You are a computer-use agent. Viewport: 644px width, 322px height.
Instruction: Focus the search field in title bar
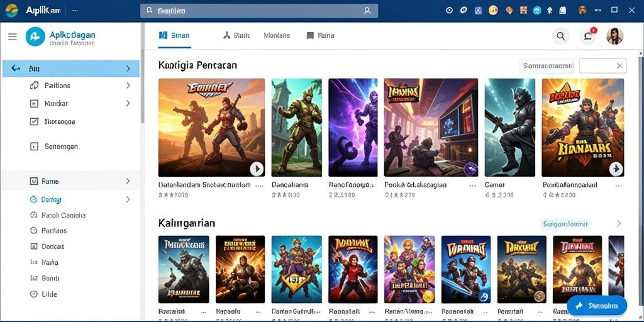click(x=258, y=11)
